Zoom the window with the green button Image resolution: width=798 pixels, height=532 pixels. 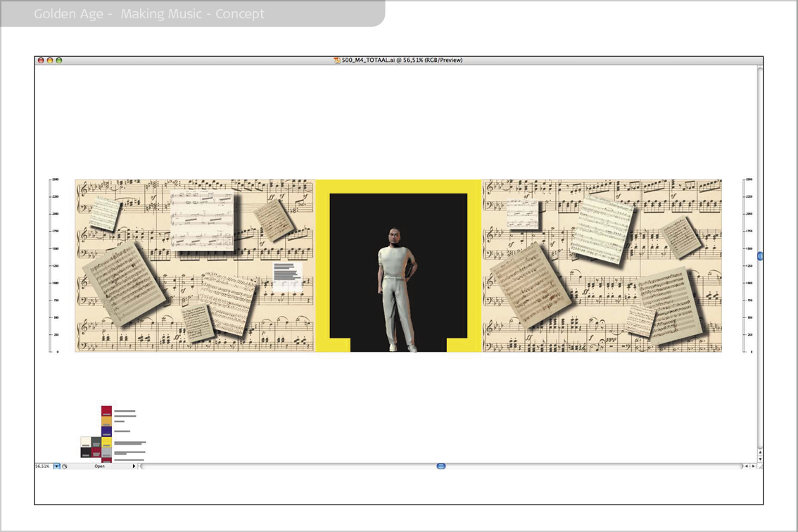pyautogui.click(x=59, y=60)
